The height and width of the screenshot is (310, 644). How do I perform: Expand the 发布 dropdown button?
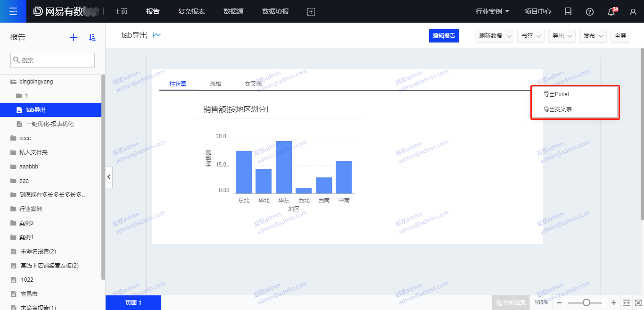[593, 36]
